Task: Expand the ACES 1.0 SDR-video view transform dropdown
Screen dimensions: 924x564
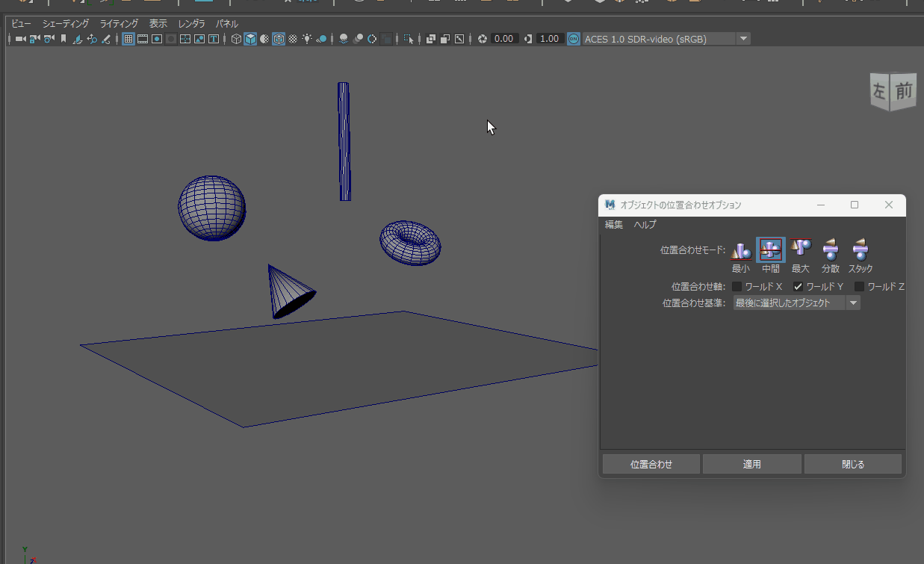Action: pyautogui.click(x=742, y=39)
